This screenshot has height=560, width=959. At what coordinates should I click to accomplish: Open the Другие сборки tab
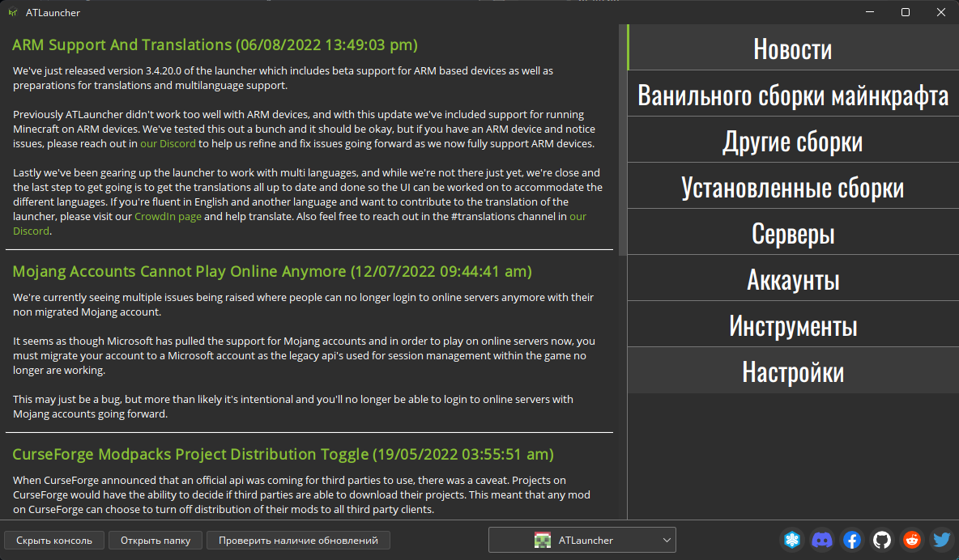(x=792, y=140)
